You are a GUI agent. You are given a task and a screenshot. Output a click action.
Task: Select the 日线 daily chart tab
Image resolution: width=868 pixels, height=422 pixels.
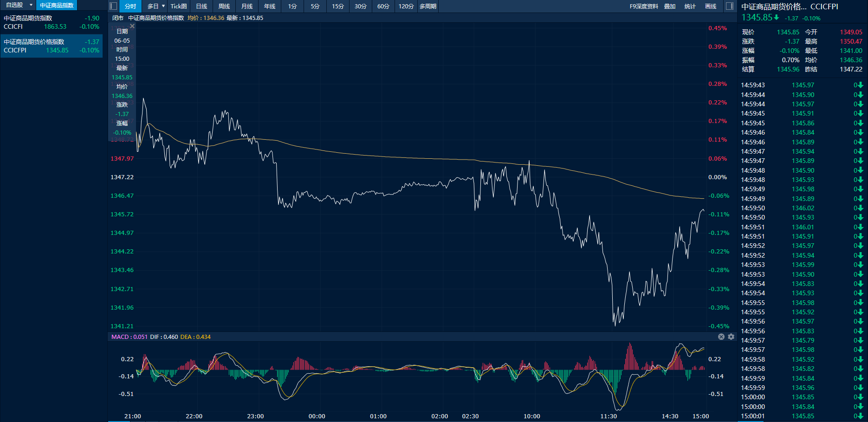pos(201,6)
